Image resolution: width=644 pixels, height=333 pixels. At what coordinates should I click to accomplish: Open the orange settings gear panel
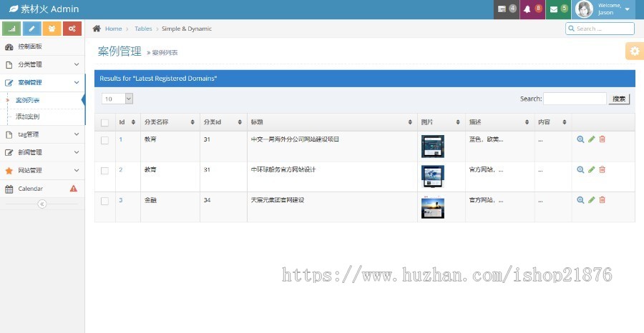[x=635, y=51]
